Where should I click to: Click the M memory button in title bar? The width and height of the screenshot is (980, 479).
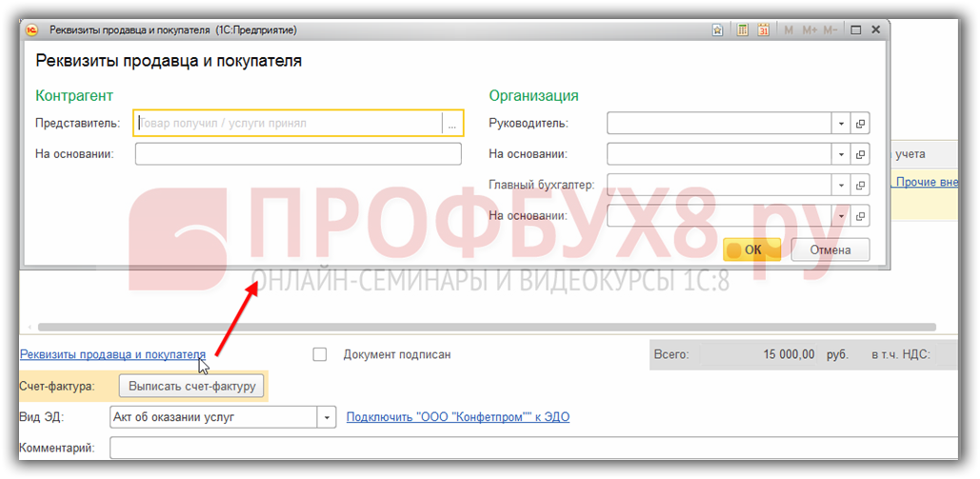789,30
